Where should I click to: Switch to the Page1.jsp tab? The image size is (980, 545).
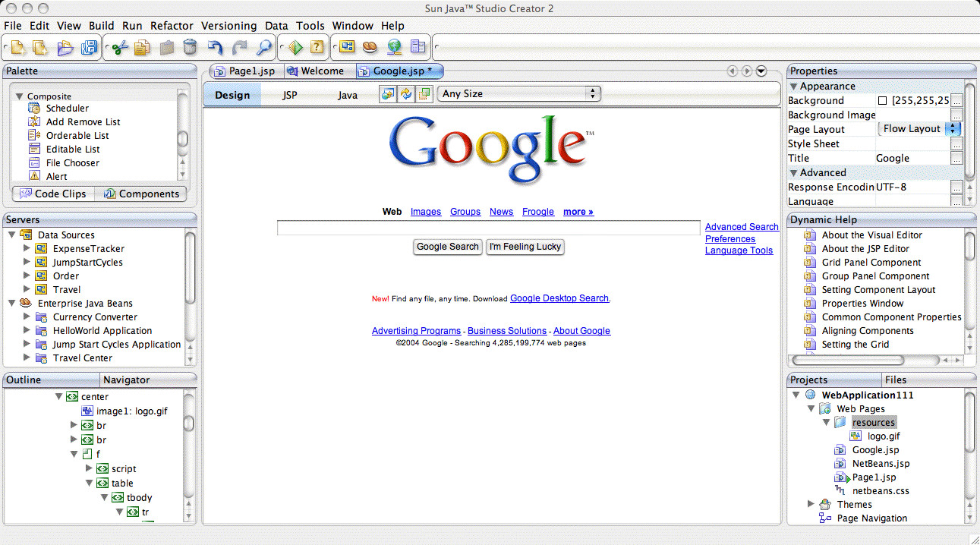pyautogui.click(x=245, y=71)
